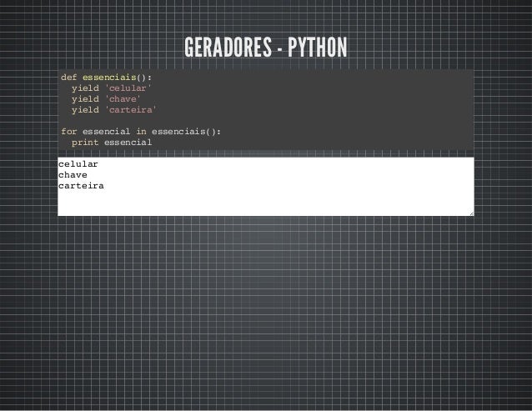Click inside the white output text area
Image resolution: width=532 pixels, height=411 pixels.
[x=266, y=187]
